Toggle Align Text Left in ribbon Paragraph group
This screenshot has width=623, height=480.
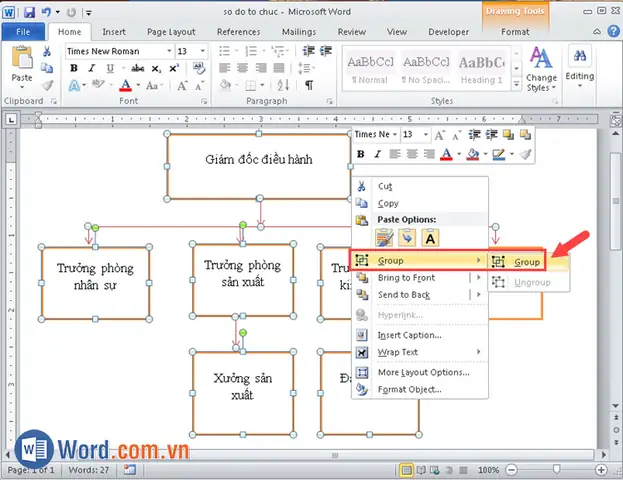click(x=224, y=68)
